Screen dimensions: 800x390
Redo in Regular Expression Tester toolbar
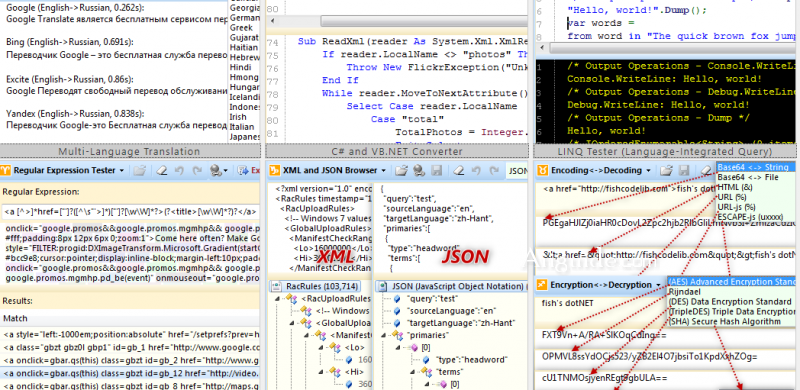(197, 170)
